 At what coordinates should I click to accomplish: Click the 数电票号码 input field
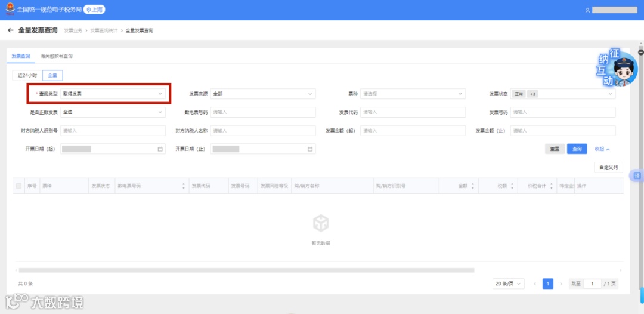click(263, 112)
